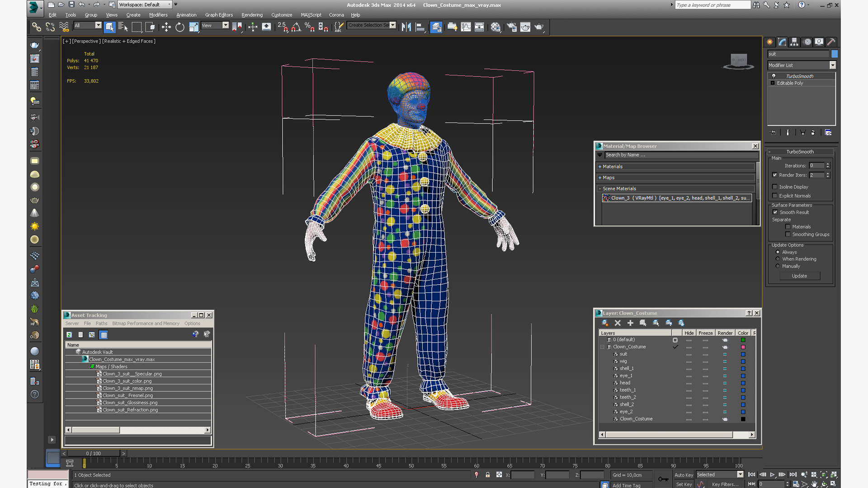Enable Explicit Normals checkbox
868x488 pixels.
(x=775, y=196)
